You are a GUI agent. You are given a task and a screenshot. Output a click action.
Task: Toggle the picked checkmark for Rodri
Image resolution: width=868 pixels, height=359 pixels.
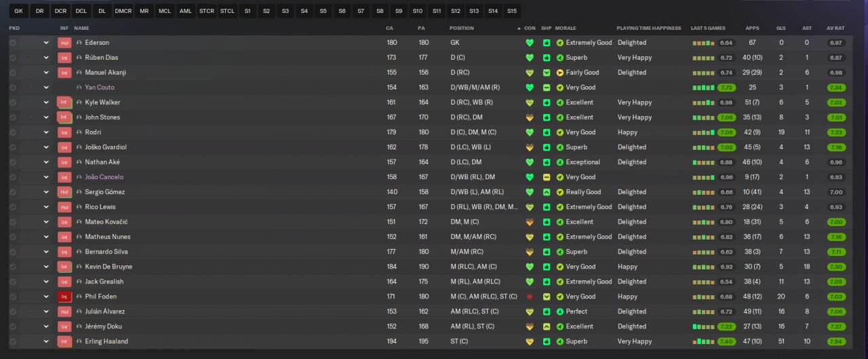click(x=13, y=132)
